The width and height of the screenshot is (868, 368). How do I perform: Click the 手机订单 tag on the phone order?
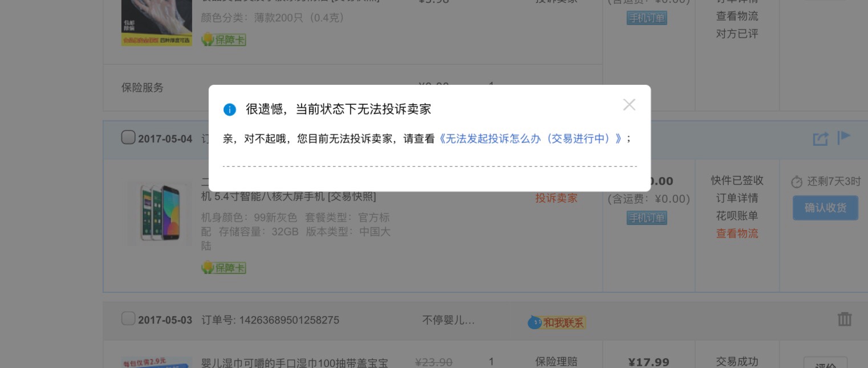click(647, 218)
